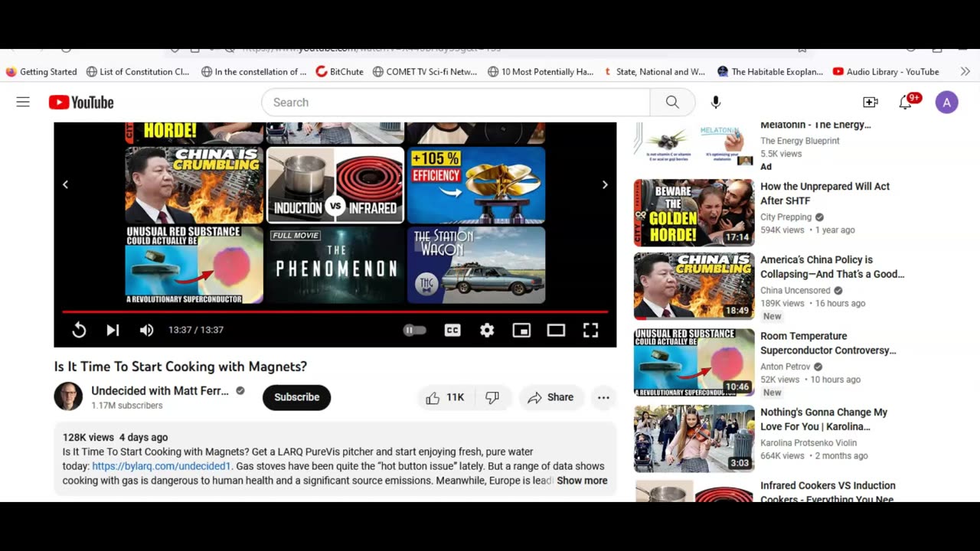
Task: Select The Phenomenon full movie thumbnail
Action: point(335,265)
